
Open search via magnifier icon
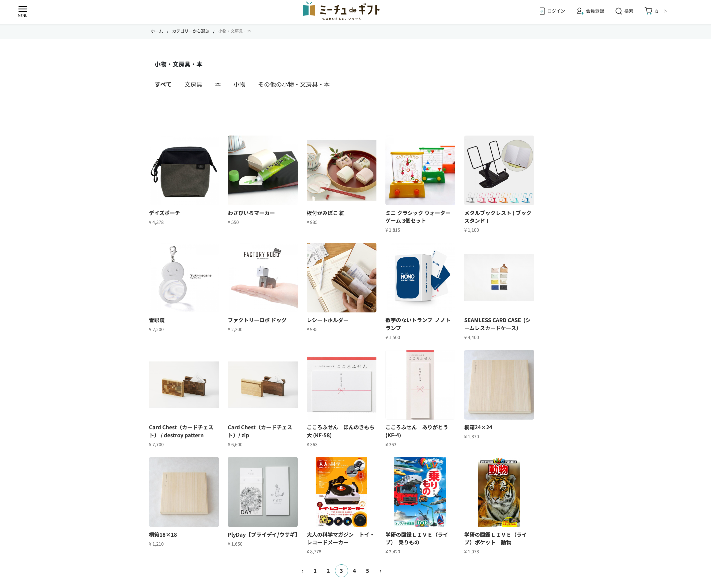click(x=619, y=11)
